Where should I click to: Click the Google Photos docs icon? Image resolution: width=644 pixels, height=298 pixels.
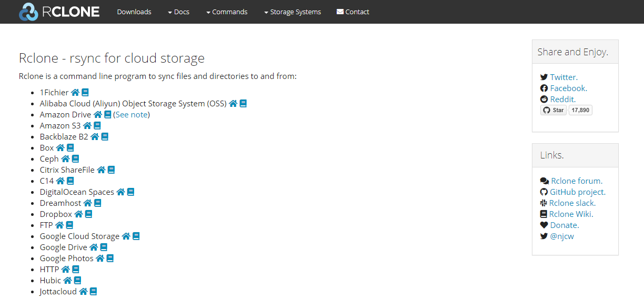click(110, 259)
